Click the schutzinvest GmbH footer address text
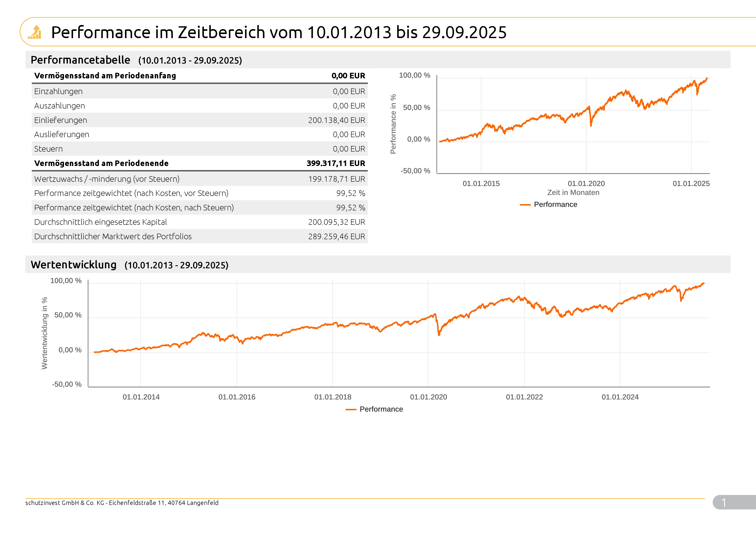756x534 pixels. 122,503
